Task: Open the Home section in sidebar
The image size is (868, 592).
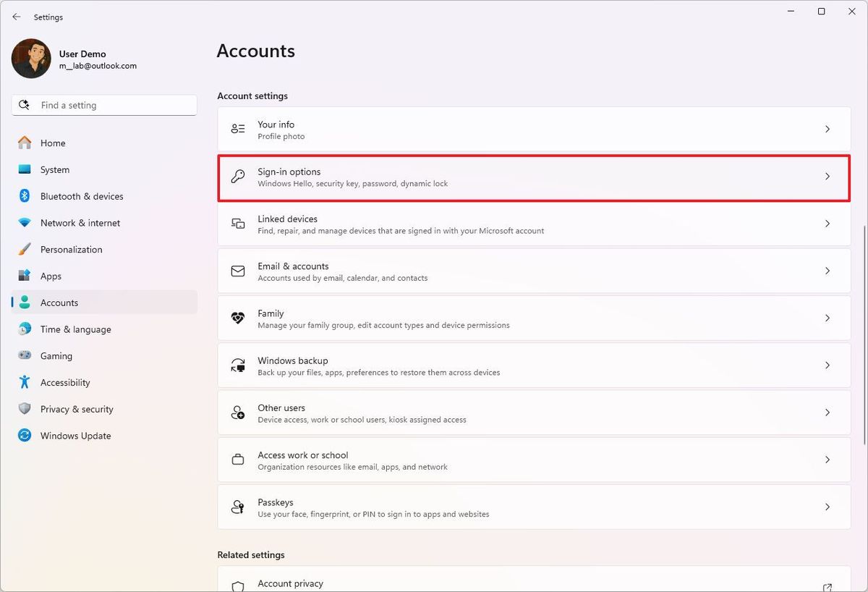Action: coord(53,143)
